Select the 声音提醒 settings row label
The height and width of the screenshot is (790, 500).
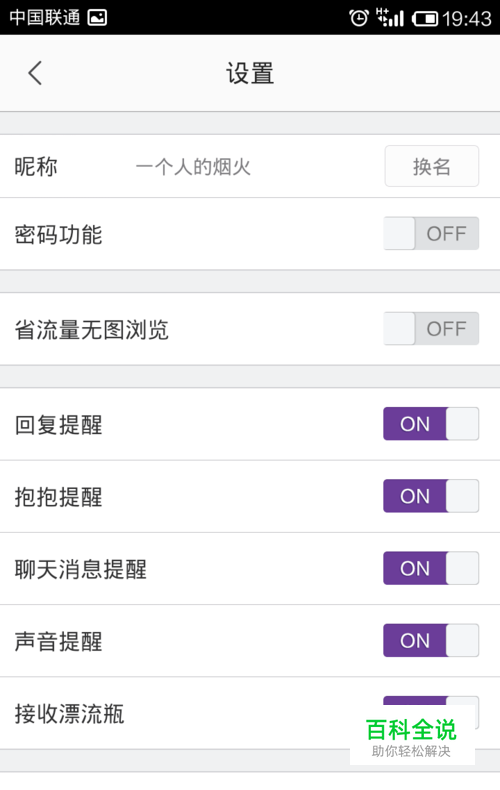(x=58, y=641)
